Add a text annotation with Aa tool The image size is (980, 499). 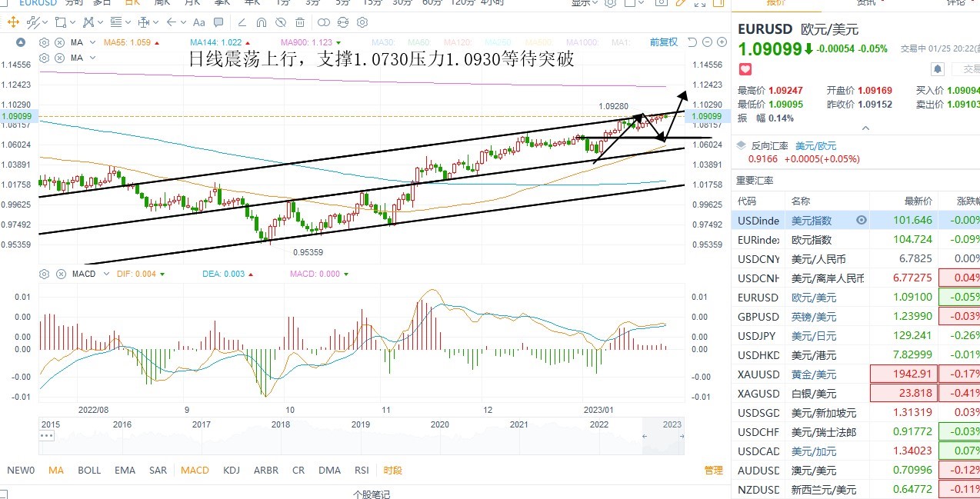point(198,22)
